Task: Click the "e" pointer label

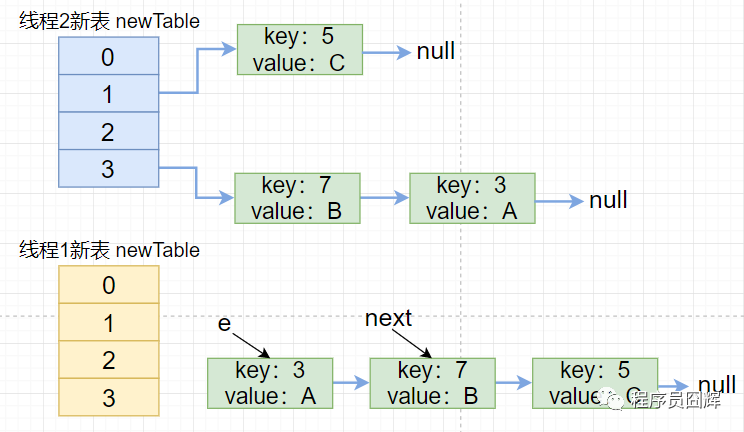Action: point(223,326)
